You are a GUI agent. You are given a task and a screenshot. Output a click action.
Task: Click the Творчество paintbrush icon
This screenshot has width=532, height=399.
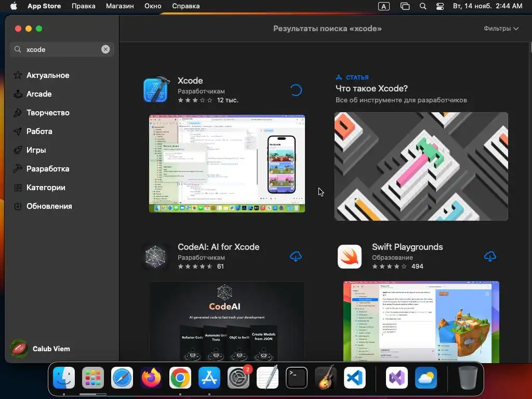(18, 113)
